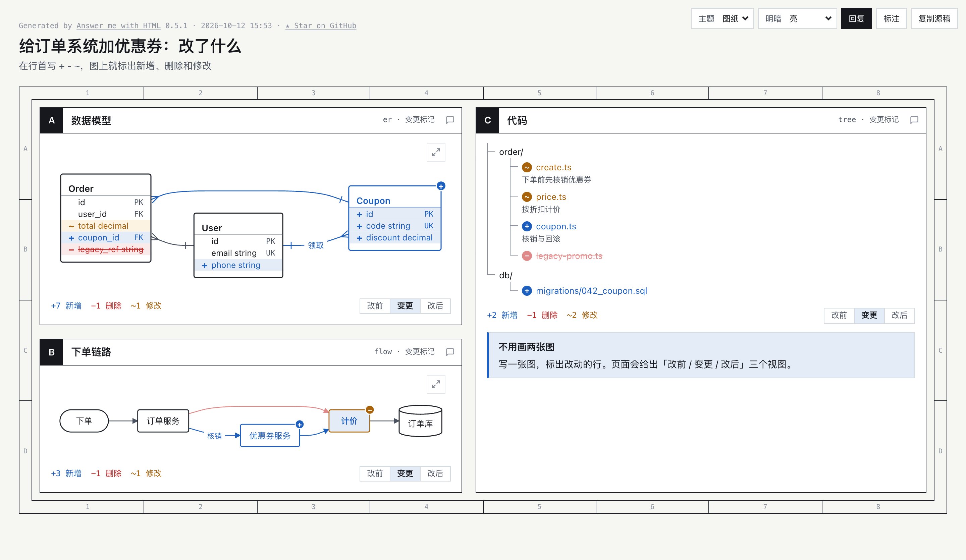Open the 主题 theme dropdown
The height and width of the screenshot is (560, 966).
click(722, 18)
